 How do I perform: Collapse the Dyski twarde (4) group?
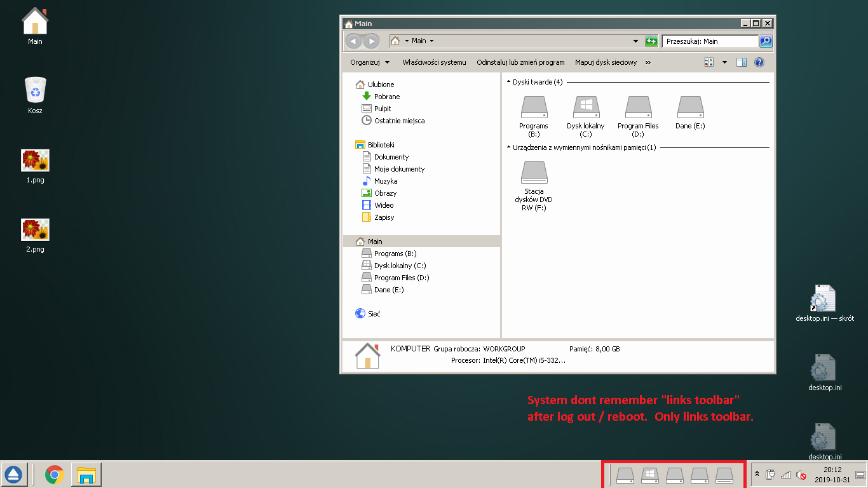click(508, 82)
